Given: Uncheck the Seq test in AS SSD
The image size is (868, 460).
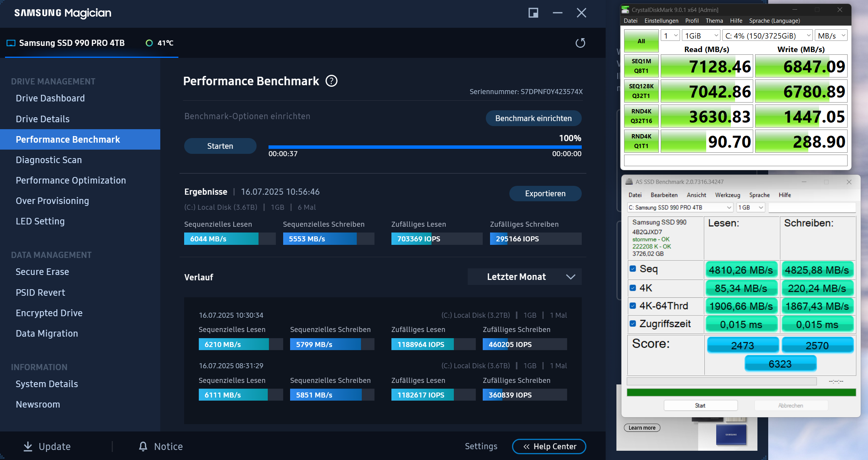Looking at the screenshot, I should (633, 269).
